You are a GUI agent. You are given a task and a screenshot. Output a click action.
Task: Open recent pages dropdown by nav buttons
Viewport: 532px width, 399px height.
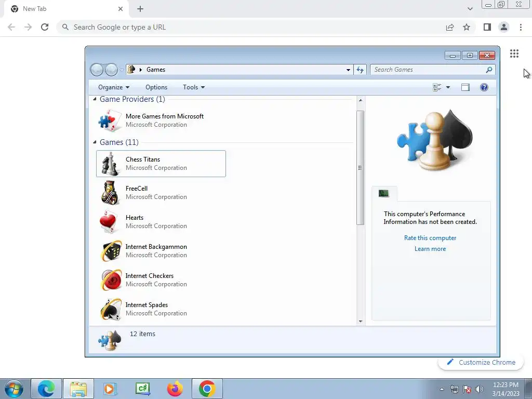[x=122, y=70]
